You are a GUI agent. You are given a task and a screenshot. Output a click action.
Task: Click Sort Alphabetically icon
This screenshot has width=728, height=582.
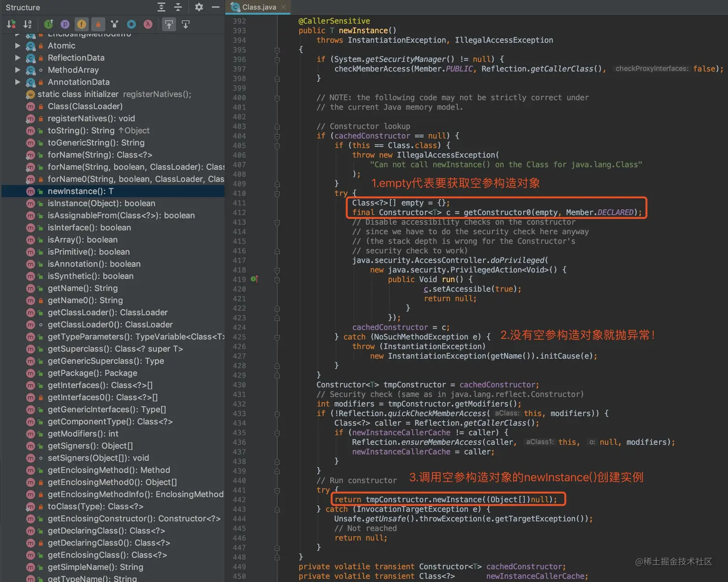click(x=27, y=24)
